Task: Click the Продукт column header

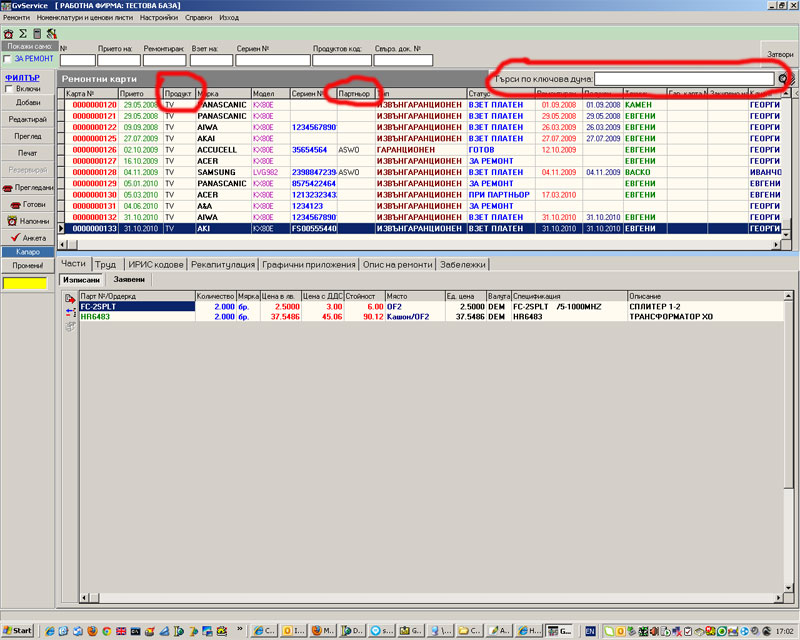Action: (x=179, y=93)
